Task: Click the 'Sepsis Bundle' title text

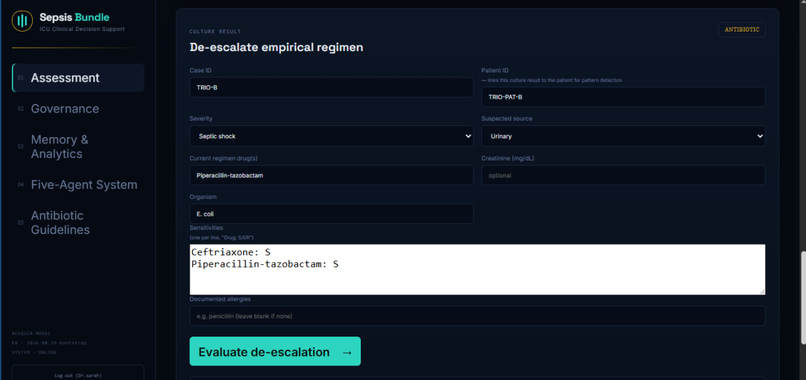Action: 75,17
